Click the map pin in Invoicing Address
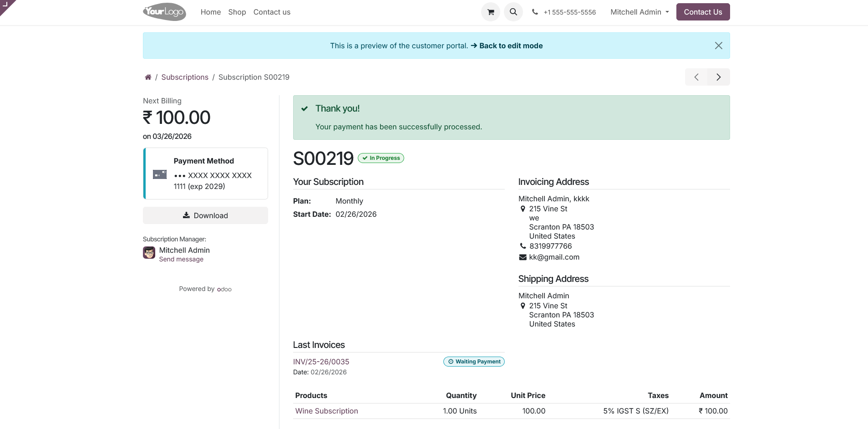 pyautogui.click(x=523, y=209)
